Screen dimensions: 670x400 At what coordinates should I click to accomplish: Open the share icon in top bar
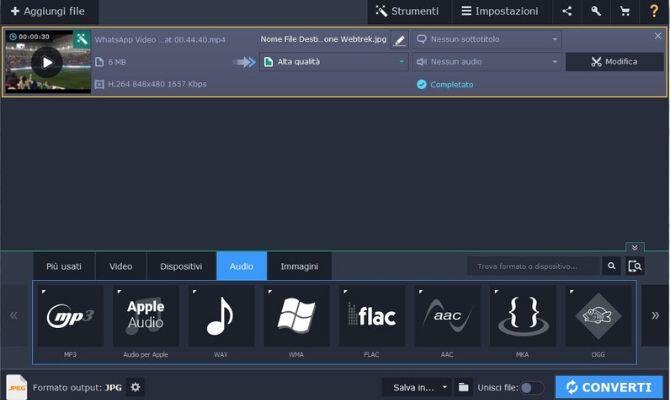coord(567,12)
